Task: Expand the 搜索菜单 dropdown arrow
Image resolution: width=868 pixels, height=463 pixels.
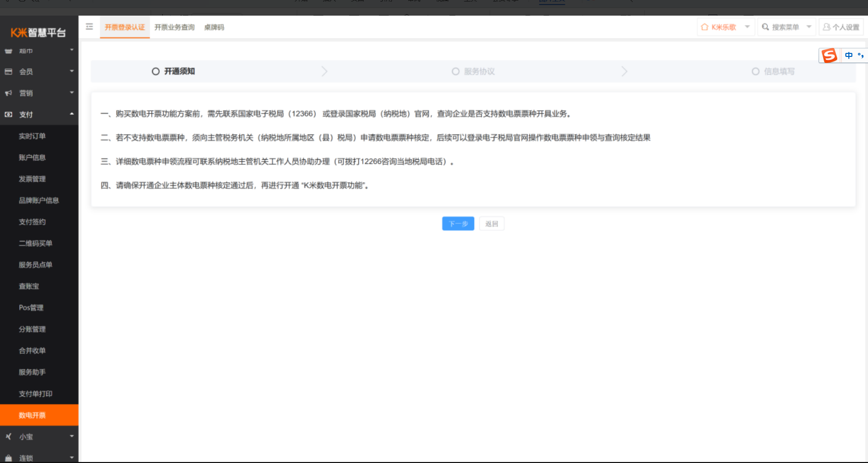Action: (809, 27)
